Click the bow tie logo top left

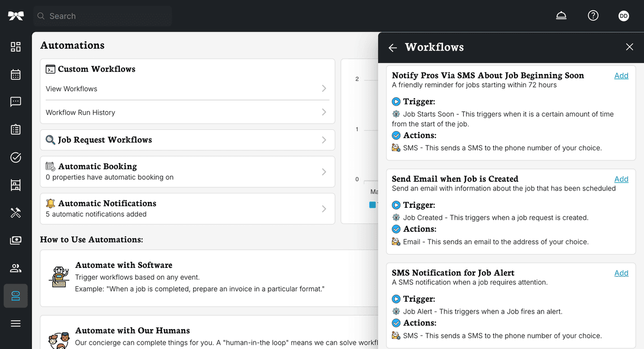tap(16, 16)
